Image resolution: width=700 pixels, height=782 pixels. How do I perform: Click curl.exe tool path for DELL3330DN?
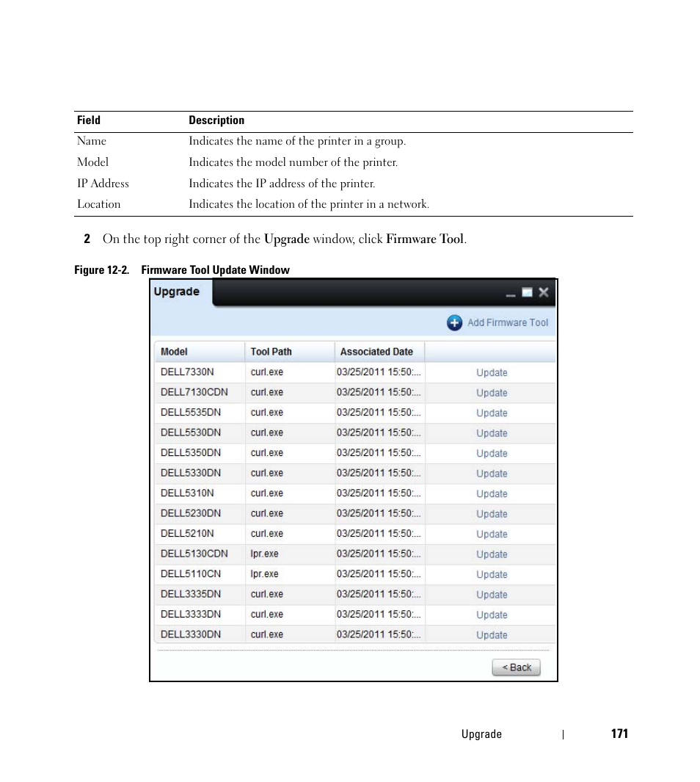click(x=266, y=634)
